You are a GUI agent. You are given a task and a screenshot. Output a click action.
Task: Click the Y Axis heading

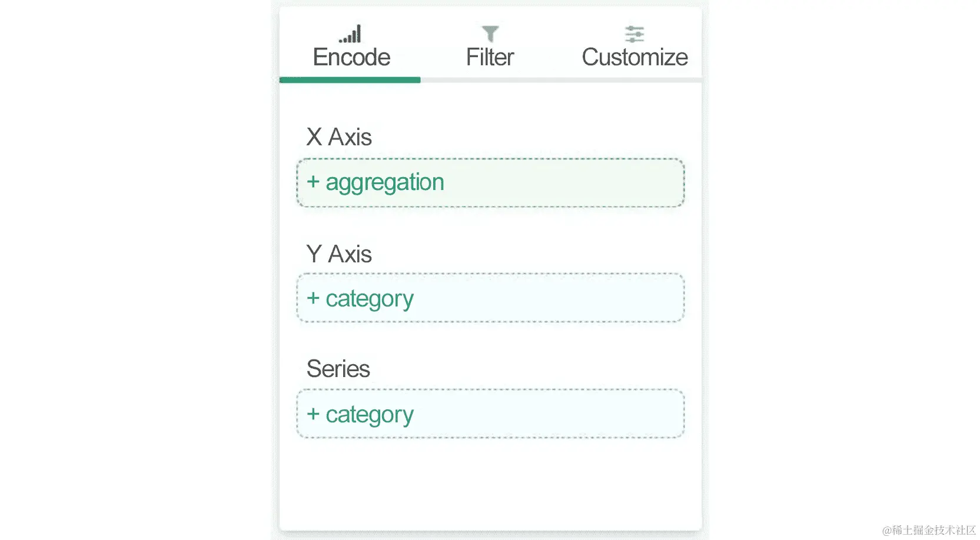[339, 254]
